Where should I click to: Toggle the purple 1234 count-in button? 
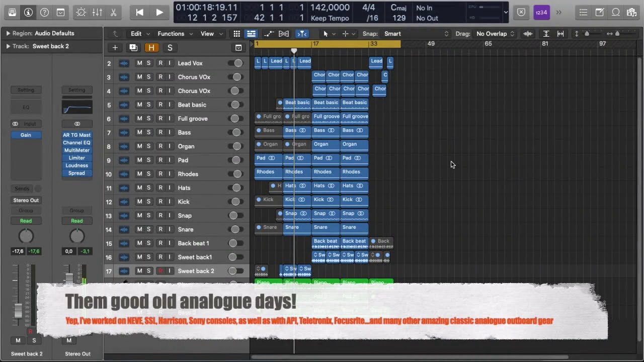tap(541, 13)
